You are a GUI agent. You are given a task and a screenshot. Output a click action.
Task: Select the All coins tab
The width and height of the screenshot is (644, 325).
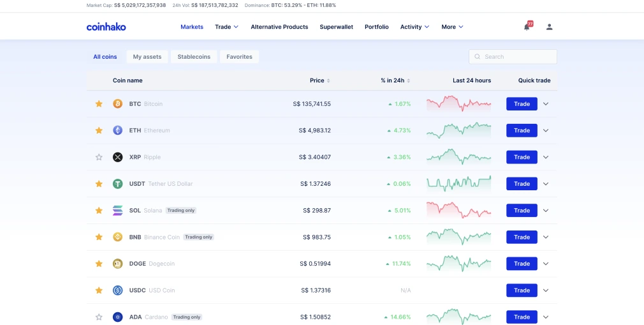[105, 57]
